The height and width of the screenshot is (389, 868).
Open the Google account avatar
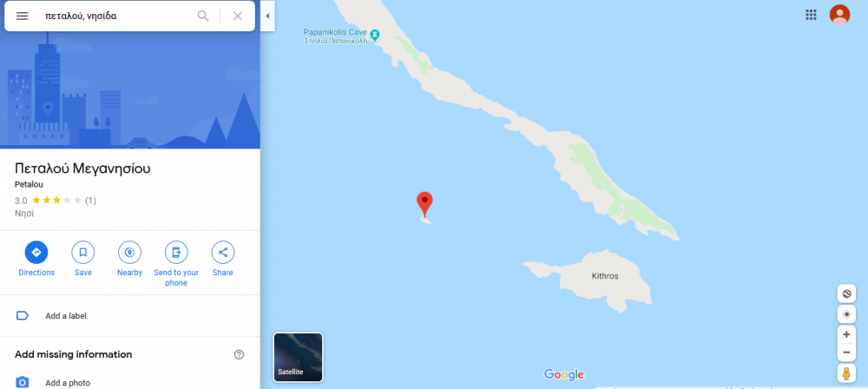[839, 15]
